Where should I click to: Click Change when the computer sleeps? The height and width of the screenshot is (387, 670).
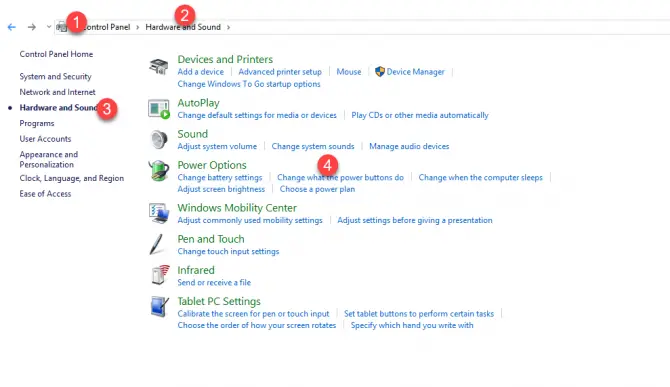coord(480,178)
